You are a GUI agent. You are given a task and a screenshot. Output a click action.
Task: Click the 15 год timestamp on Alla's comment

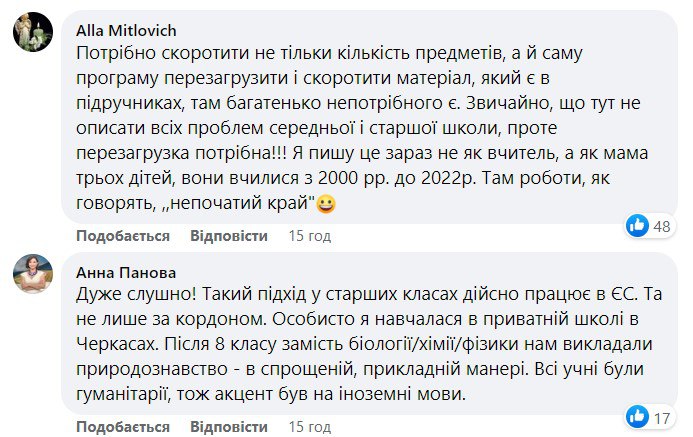pyautogui.click(x=308, y=236)
